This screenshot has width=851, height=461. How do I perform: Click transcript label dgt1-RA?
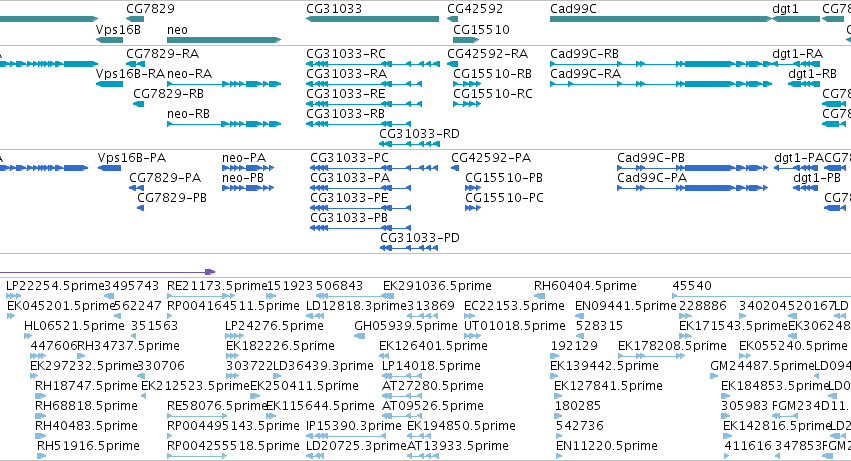point(797,54)
